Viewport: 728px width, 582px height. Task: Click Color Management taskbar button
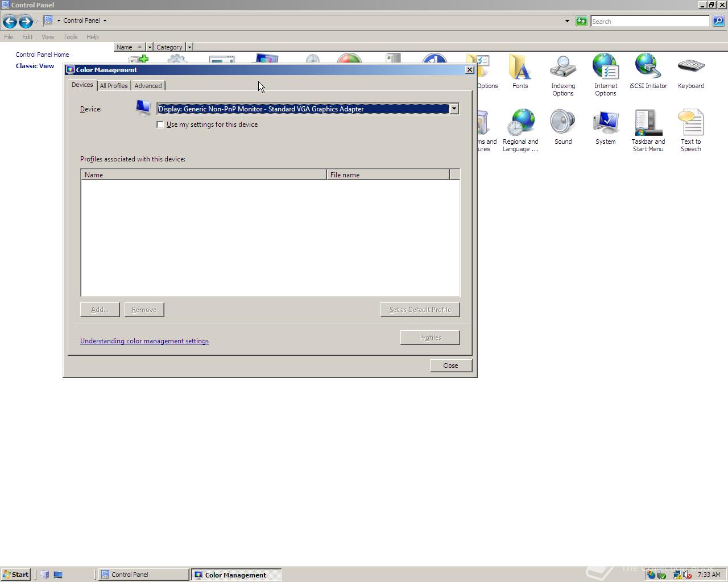point(236,575)
